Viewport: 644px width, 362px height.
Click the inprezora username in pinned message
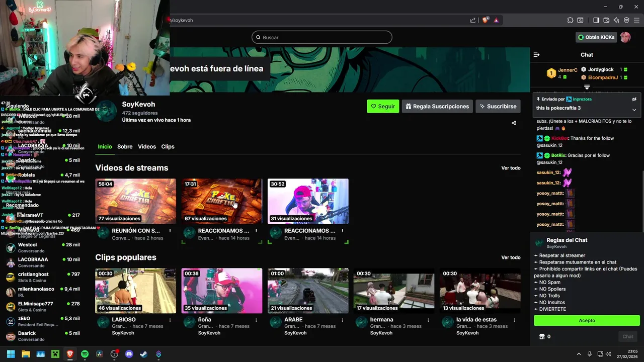click(582, 100)
